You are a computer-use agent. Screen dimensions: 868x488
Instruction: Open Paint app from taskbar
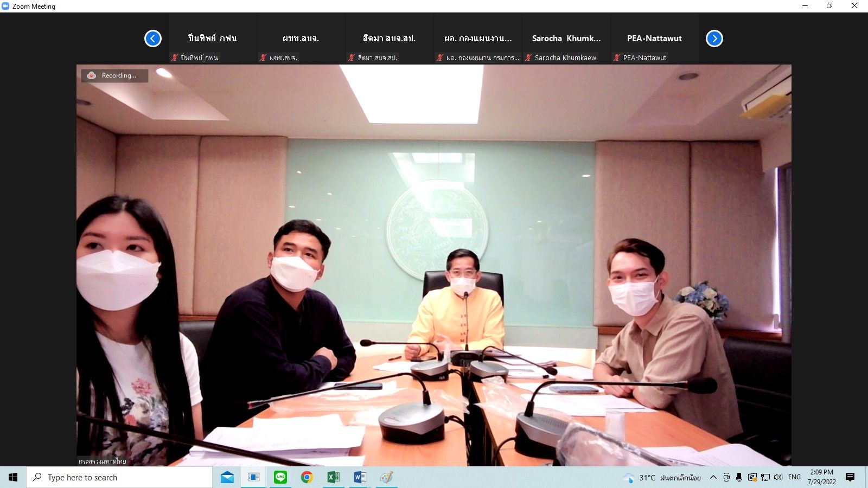click(x=386, y=477)
